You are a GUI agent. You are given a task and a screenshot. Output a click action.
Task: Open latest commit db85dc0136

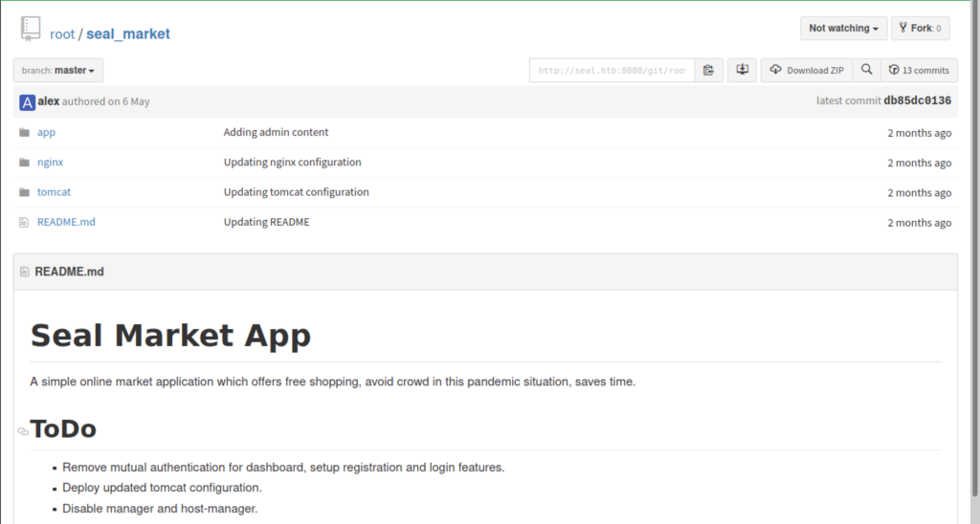coord(917,101)
